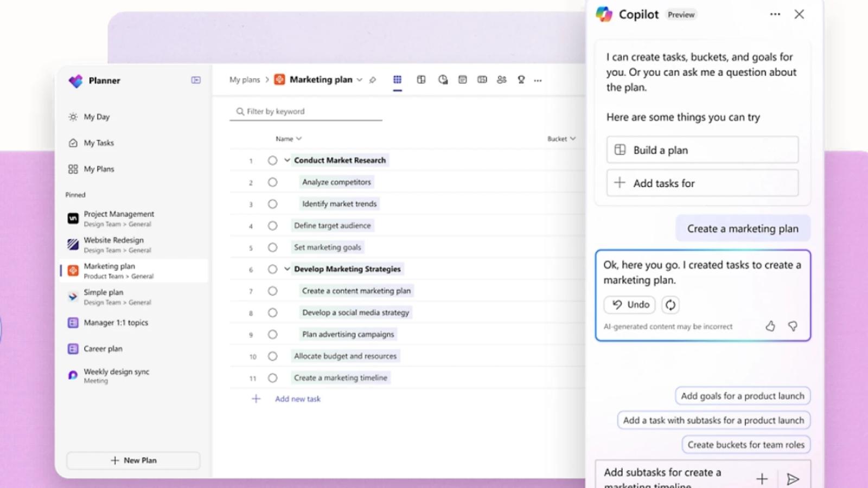Open Copilot panel more options menu

(x=775, y=14)
